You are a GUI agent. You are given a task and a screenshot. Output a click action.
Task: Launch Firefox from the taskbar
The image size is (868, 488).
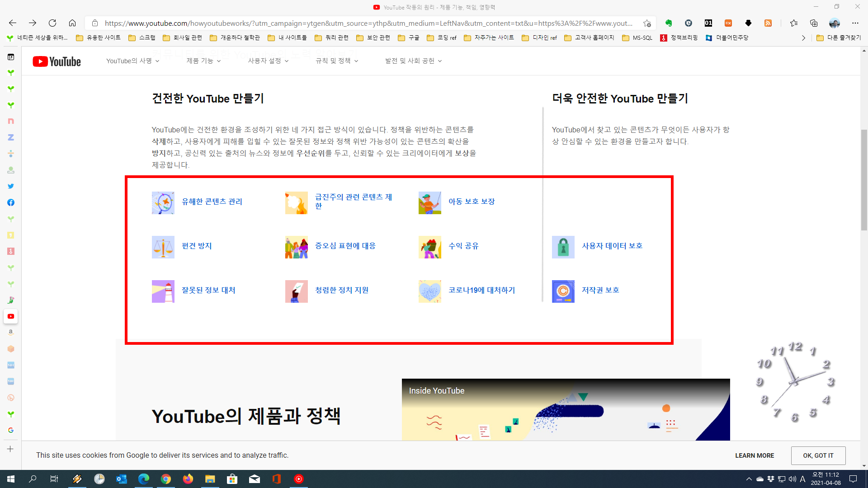click(188, 479)
